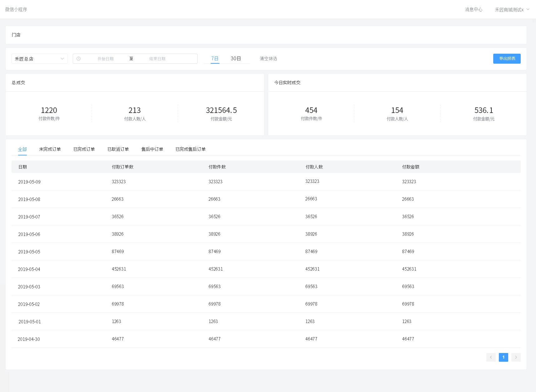Click total amount value 321564.5

[x=221, y=110]
